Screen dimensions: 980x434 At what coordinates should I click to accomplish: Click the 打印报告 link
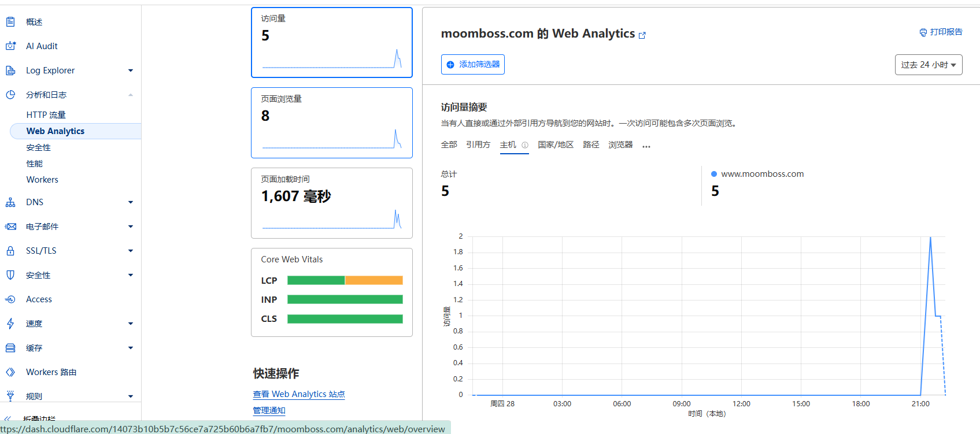click(941, 32)
